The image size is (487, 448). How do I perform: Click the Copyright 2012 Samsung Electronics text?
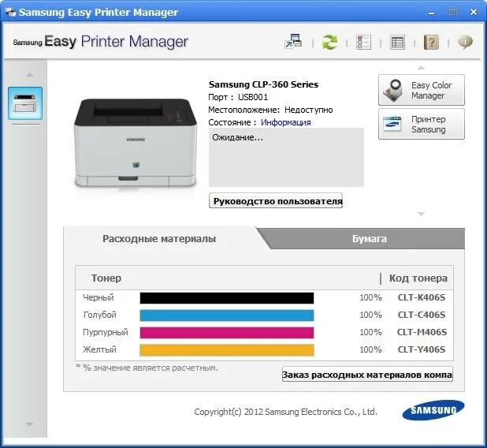point(285,412)
